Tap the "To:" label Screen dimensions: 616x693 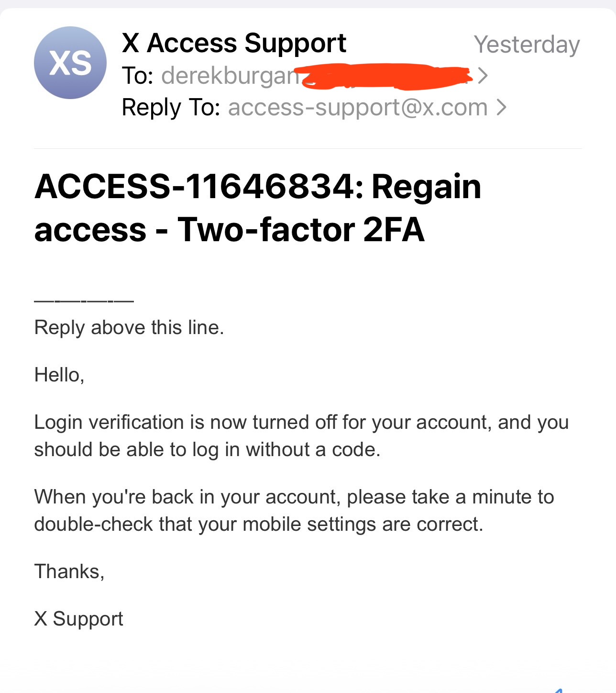click(x=138, y=76)
